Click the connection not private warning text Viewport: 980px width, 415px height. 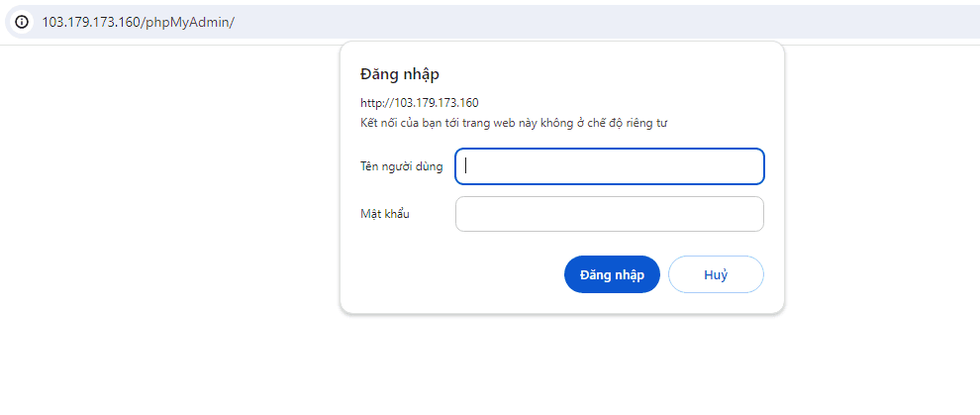click(x=515, y=123)
